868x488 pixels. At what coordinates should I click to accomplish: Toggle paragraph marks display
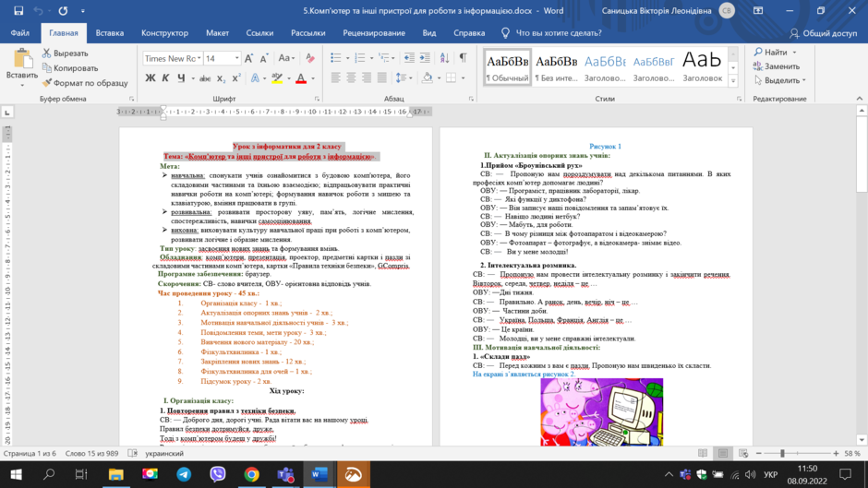click(x=463, y=58)
